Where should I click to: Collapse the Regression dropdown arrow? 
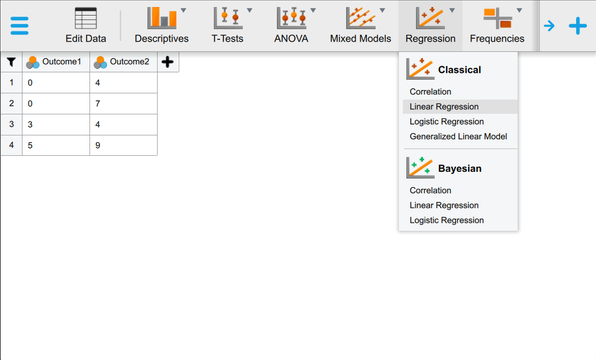coord(452,10)
